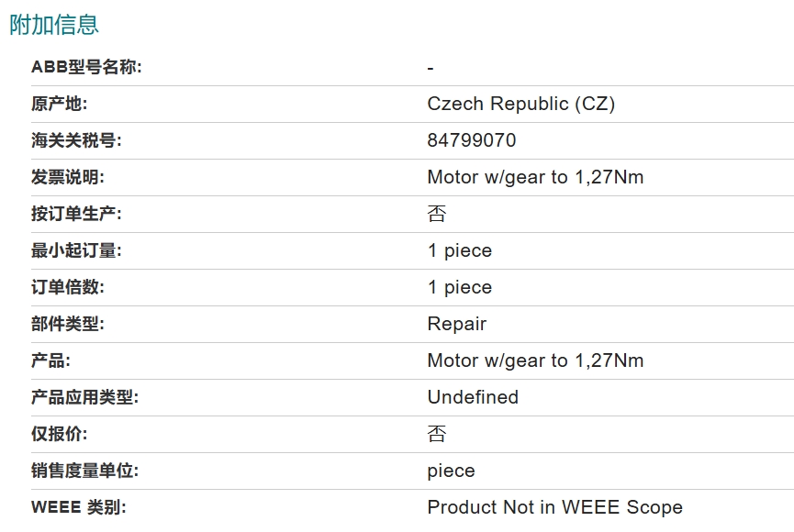Select the 部件类型 label
The height and width of the screenshot is (532, 794).
(x=68, y=324)
